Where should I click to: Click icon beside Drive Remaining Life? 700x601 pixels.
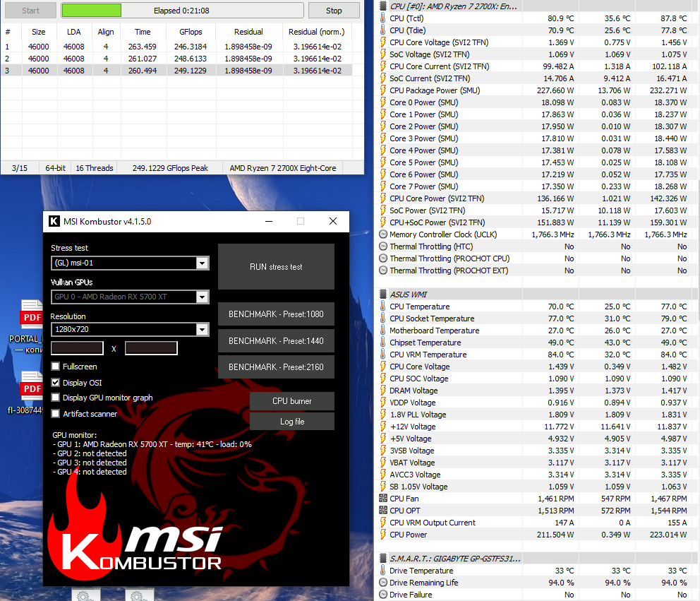(x=383, y=583)
